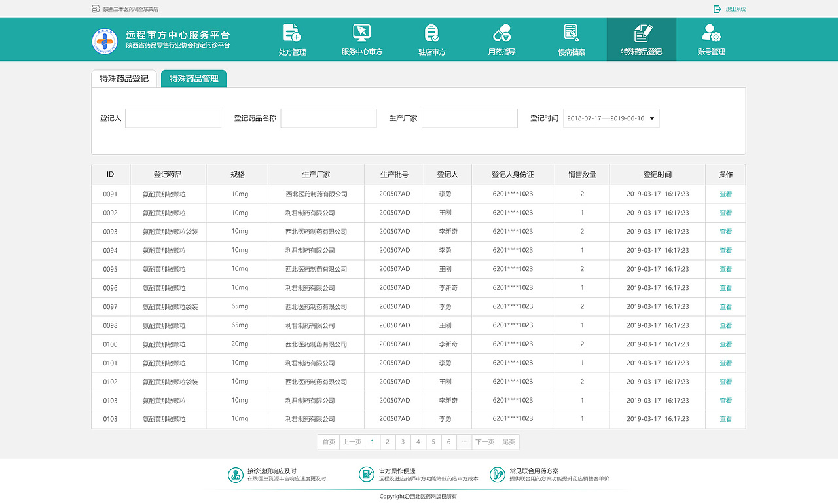Click 查看 link for record 0091
Screen dimensions: 838x504
(725, 194)
